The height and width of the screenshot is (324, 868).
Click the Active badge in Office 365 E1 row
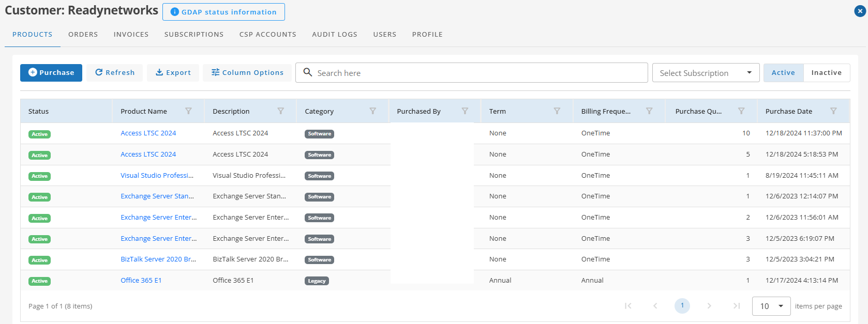point(39,281)
